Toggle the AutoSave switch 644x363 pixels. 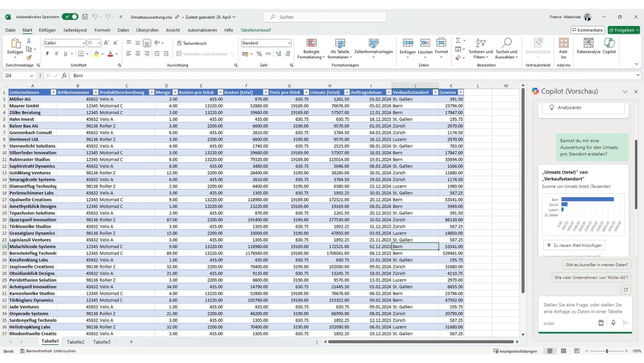[x=70, y=17]
